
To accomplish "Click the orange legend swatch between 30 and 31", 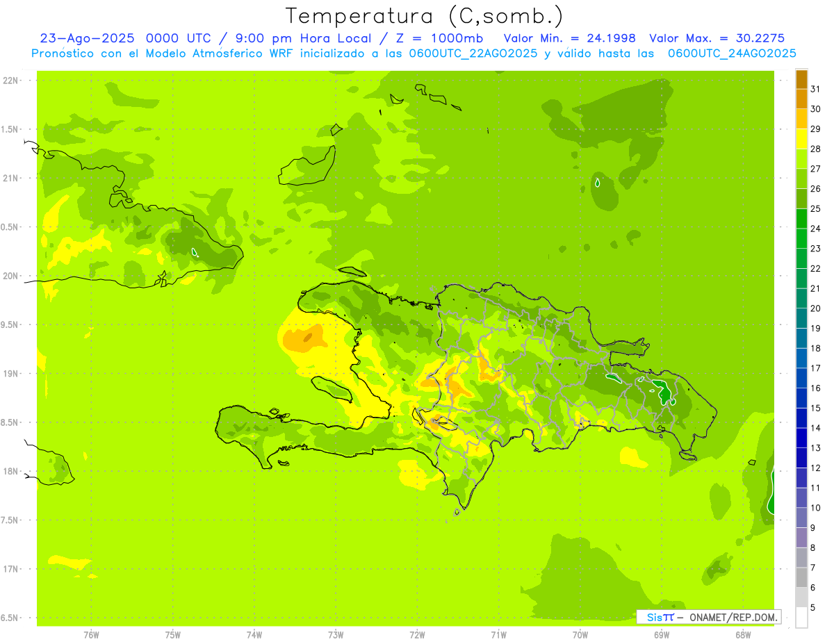I will point(801,99).
